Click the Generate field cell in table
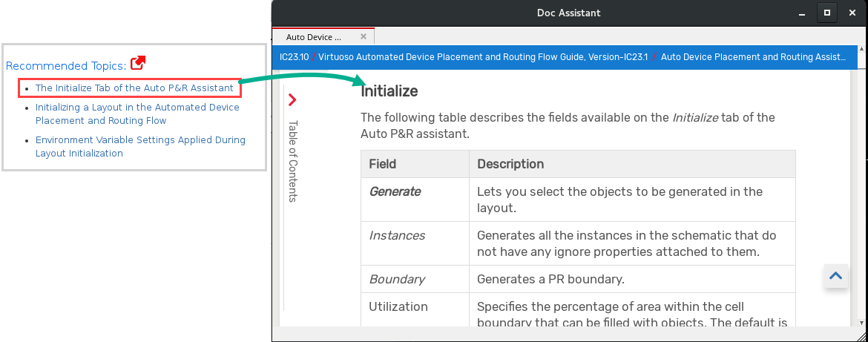This screenshot has height=342, width=868. click(x=395, y=191)
